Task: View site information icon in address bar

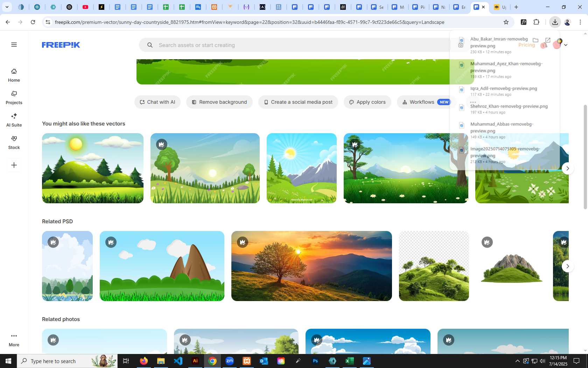Action: coord(48,22)
